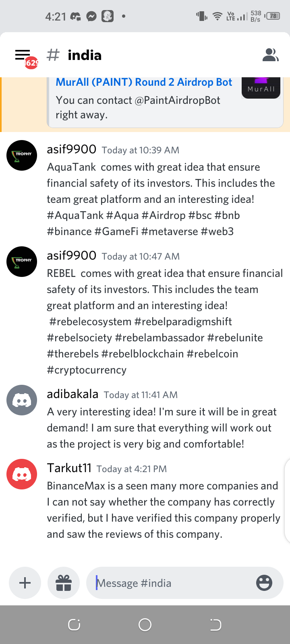The height and width of the screenshot is (644, 290).
Task: Tap the username adibakala
Action: 72,394
